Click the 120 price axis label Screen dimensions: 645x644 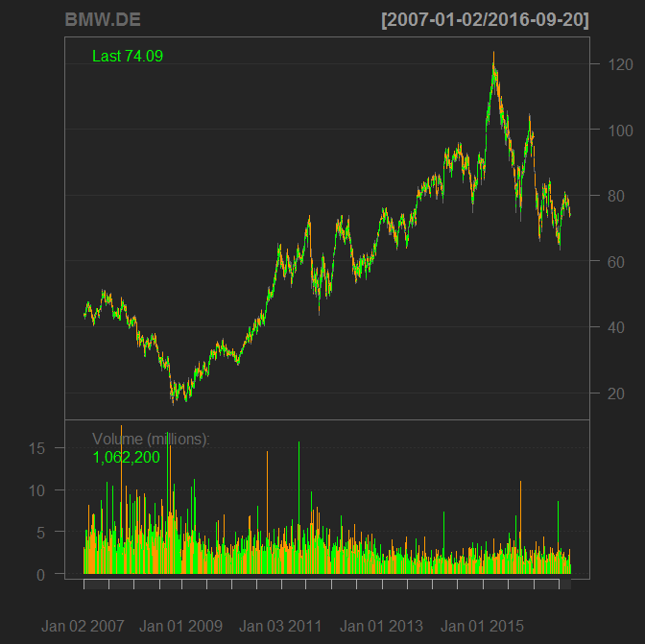click(619, 65)
